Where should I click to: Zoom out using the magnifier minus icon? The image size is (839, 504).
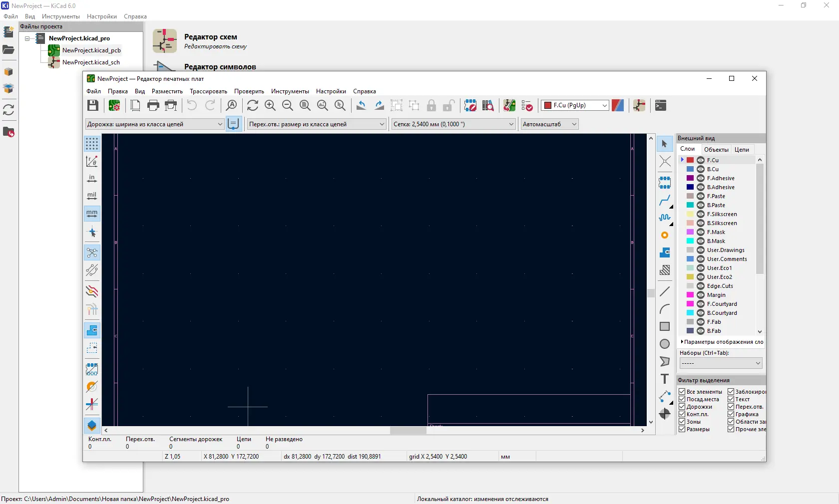(288, 105)
